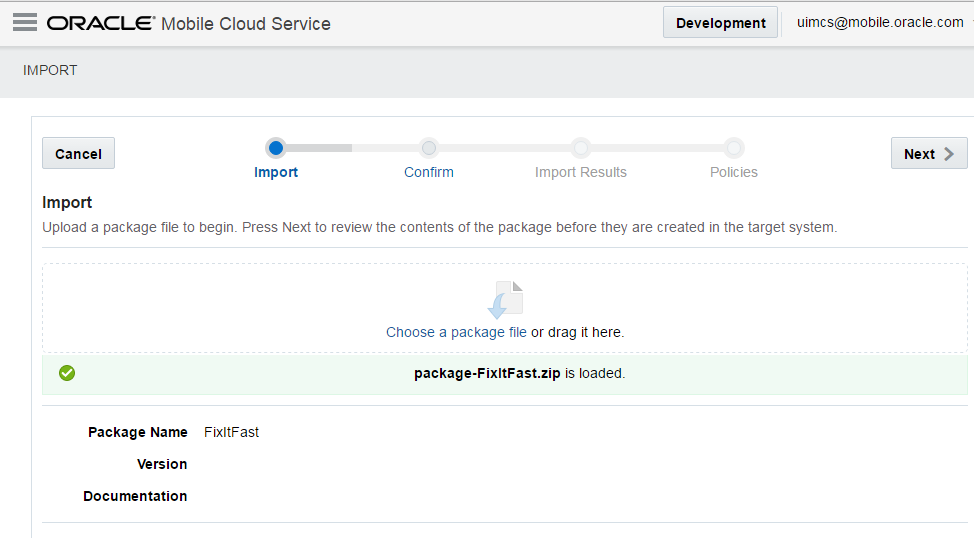Select the Import Results step circle
974x538 pixels.
(x=581, y=148)
